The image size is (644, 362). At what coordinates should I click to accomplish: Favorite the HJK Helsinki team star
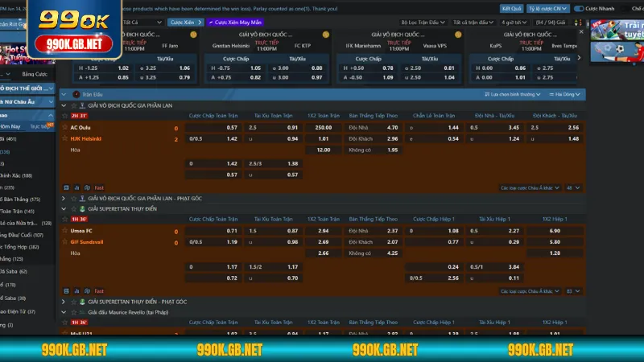coord(64,138)
